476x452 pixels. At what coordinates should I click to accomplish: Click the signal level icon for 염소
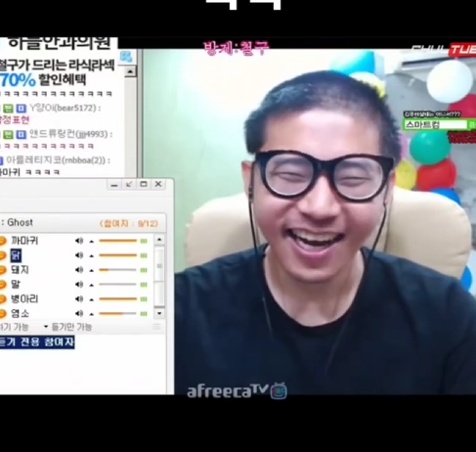[144, 314]
